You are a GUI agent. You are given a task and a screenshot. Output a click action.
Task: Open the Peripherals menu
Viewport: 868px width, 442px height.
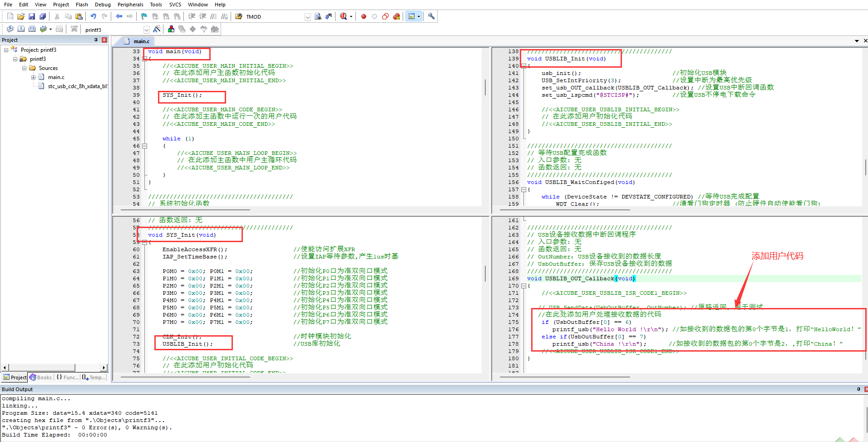coord(130,5)
